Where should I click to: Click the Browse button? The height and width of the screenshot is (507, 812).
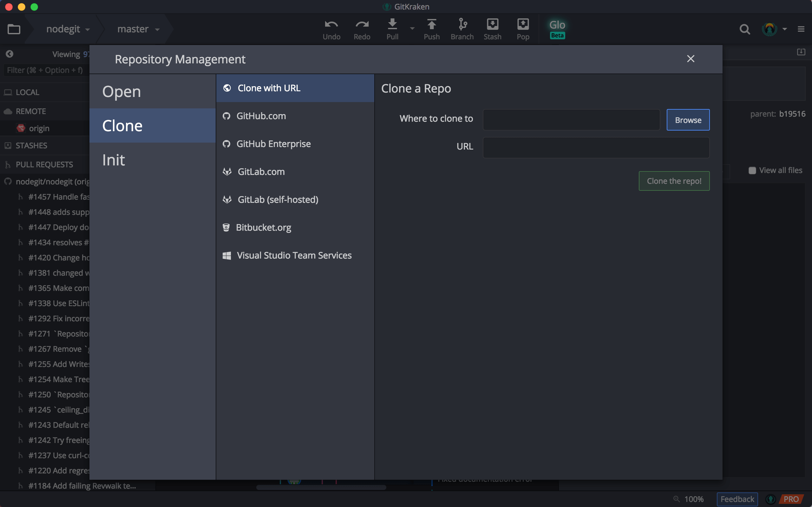[x=688, y=120]
